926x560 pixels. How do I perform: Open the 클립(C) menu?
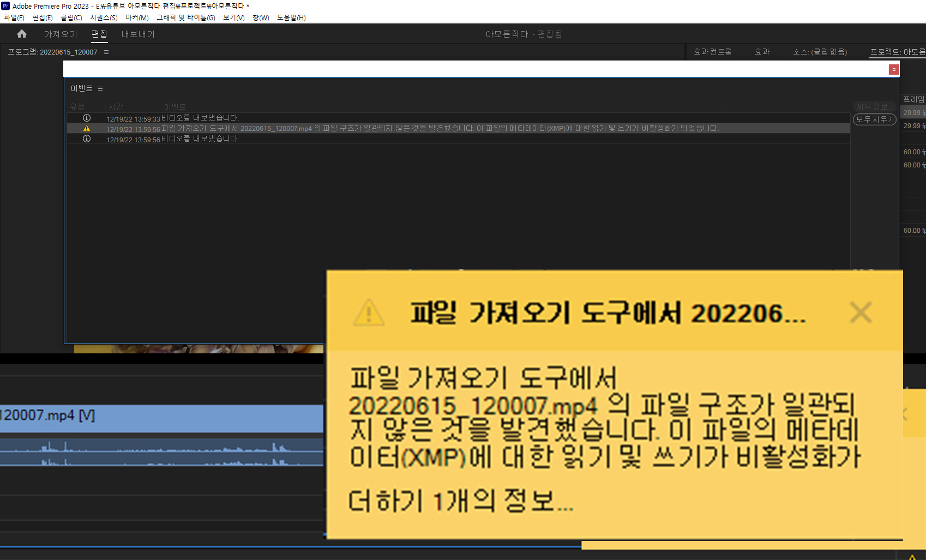pyautogui.click(x=71, y=18)
